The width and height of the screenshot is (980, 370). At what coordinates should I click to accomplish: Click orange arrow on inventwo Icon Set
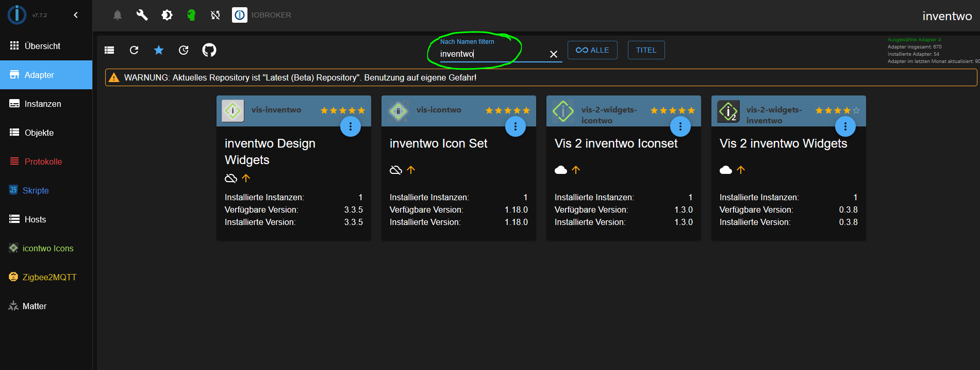(x=411, y=170)
